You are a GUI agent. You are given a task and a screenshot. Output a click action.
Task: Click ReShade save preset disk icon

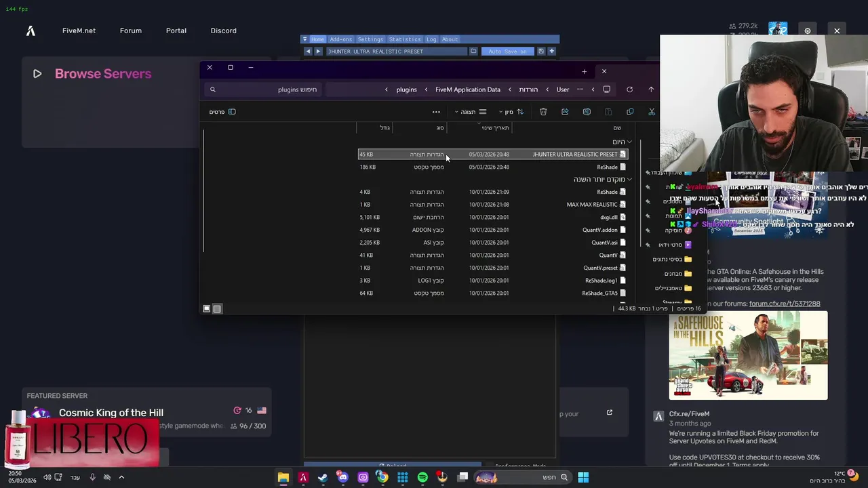[541, 52]
